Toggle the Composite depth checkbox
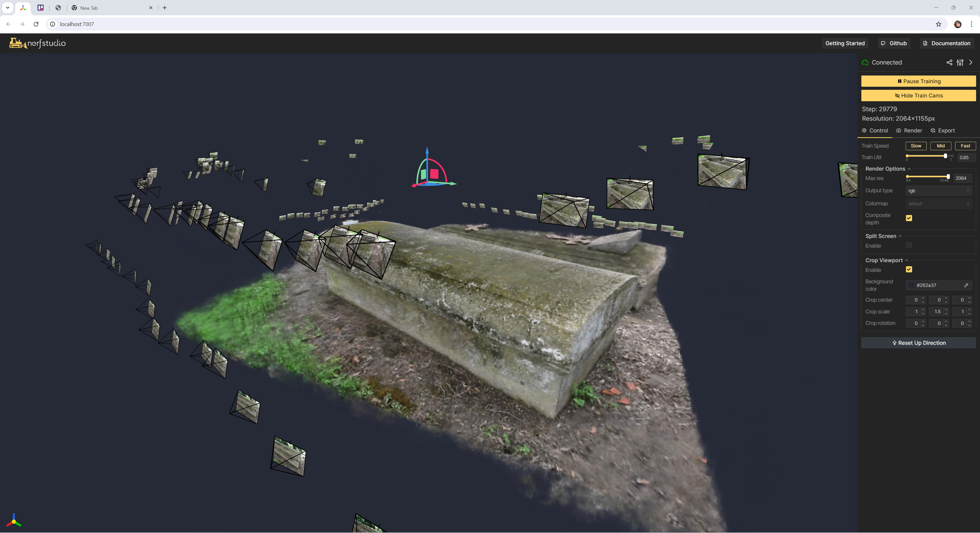This screenshot has height=533, width=980. 909,218
